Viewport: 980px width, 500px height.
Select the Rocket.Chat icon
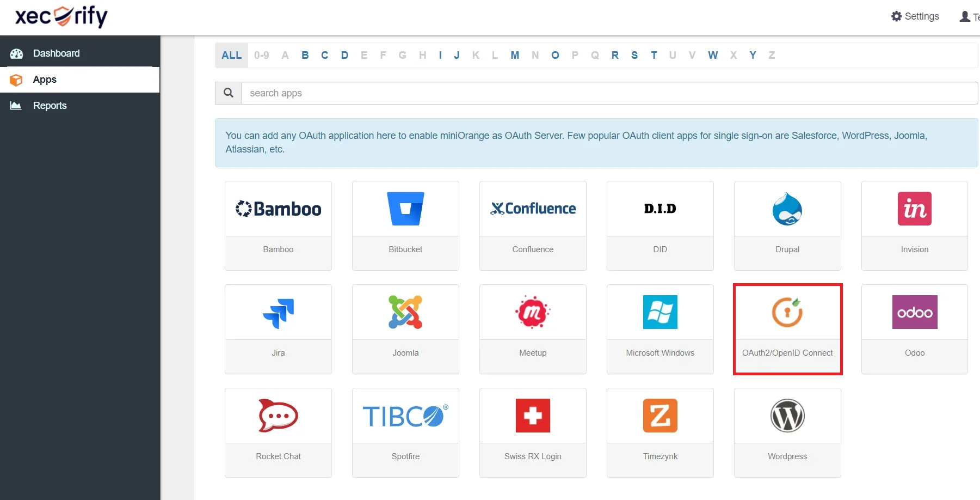point(278,416)
